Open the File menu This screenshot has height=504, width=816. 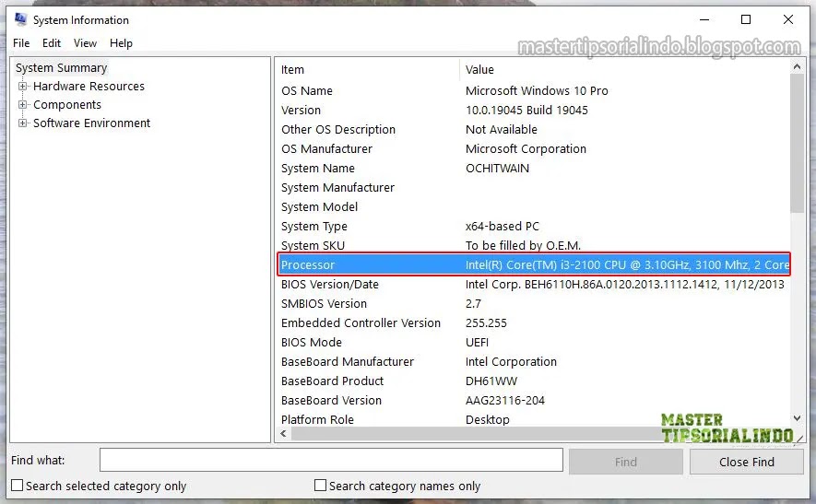(21, 43)
